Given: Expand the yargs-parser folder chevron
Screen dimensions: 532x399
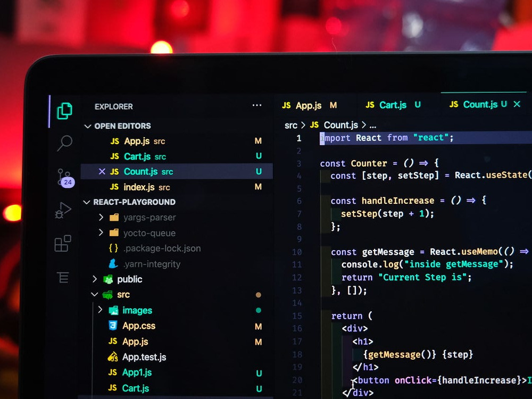Looking at the screenshot, I should (x=101, y=217).
